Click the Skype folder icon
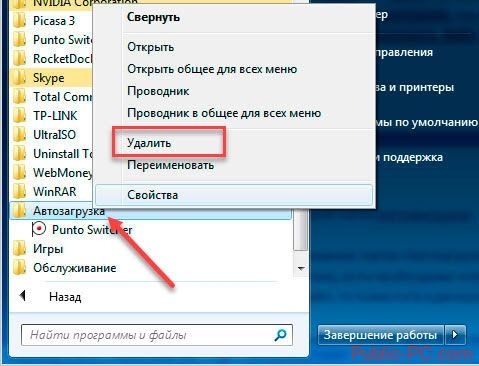Image resolution: width=479 pixels, height=366 pixels. pos(19,78)
